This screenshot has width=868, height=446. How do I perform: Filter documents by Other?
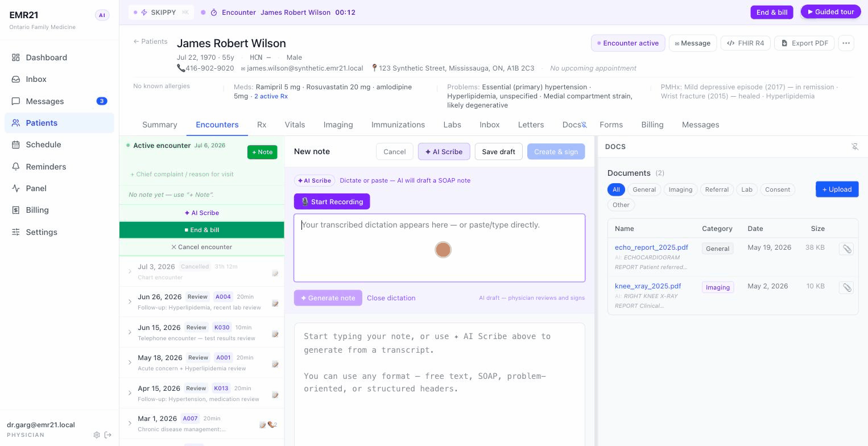(x=621, y=205)
